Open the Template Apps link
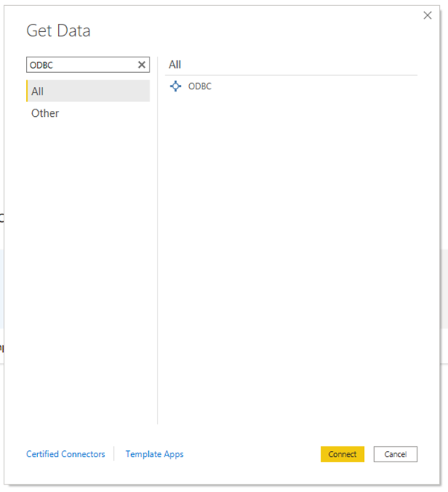 [x=154, y=454]
